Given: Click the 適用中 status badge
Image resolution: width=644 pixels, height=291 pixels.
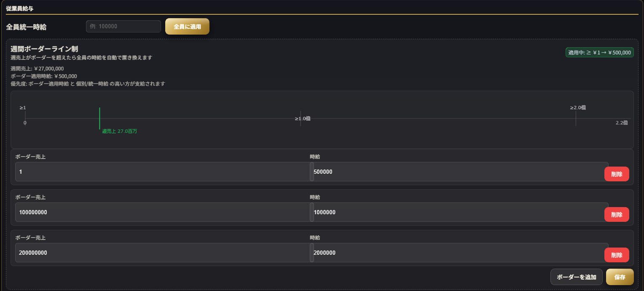Looking at the screenshot, I should (599, 53).
